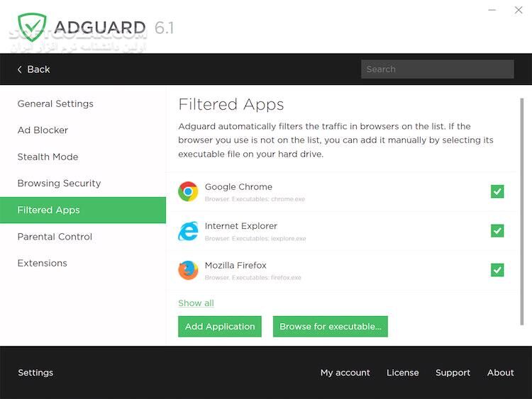Close the Adguard window

[518, 10]
